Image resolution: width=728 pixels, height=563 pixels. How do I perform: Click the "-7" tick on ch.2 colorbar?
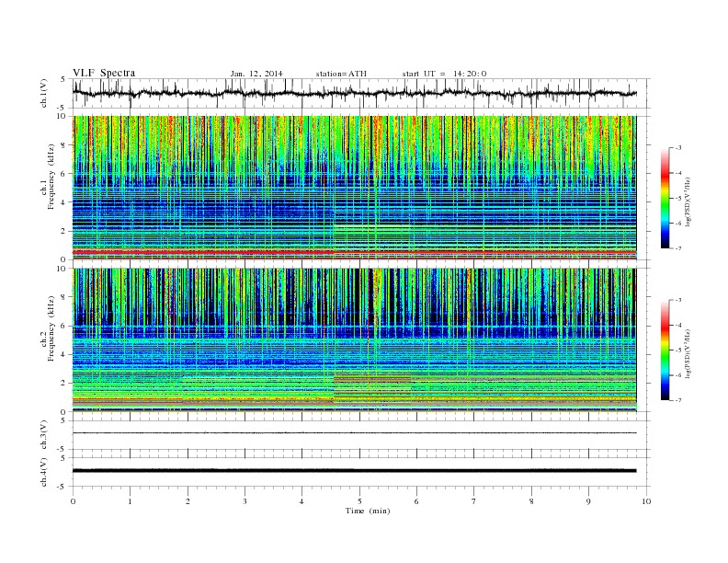pyautogui.click(x=677, y=400)
